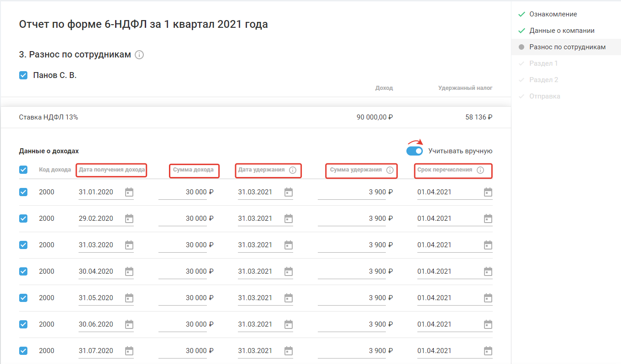The height and width of the screenshot is (364, 621).
Task: Click info icon beside Сумма удержания header
Action: [x=390, y=170]
